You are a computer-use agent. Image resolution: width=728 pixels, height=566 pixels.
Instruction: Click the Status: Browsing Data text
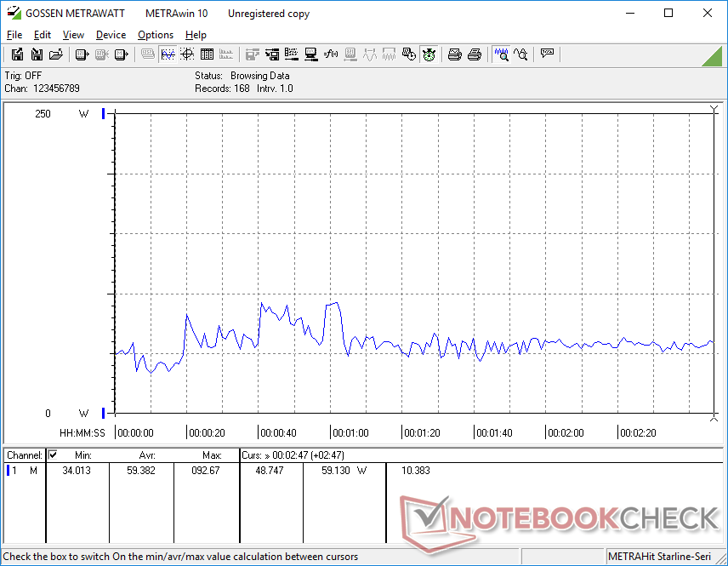point(242,75)
